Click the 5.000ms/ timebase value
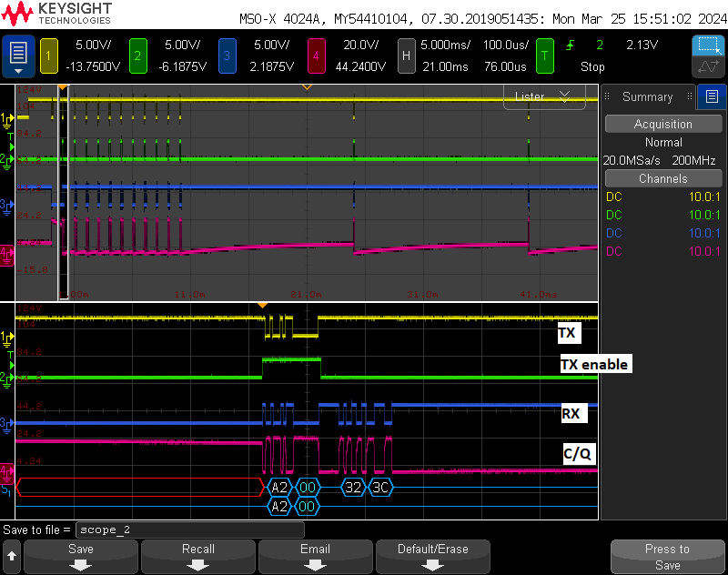 [445, 45]
